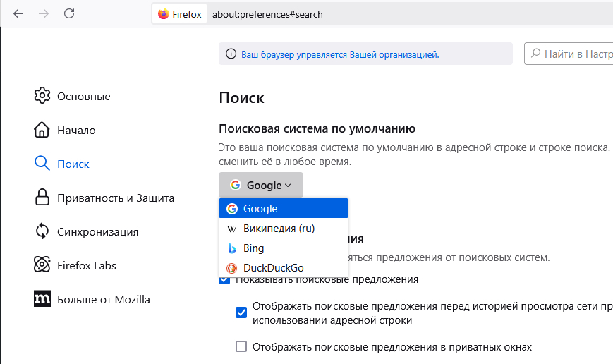Choose DuckDuckGo as search engine
The image size is (613, 364).
point(274,268)
